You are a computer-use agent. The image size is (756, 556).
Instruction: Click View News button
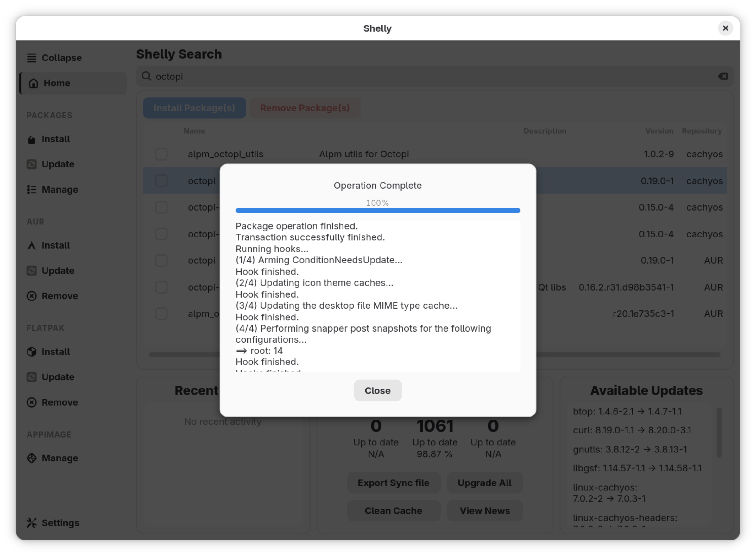(x=484, y=511)
